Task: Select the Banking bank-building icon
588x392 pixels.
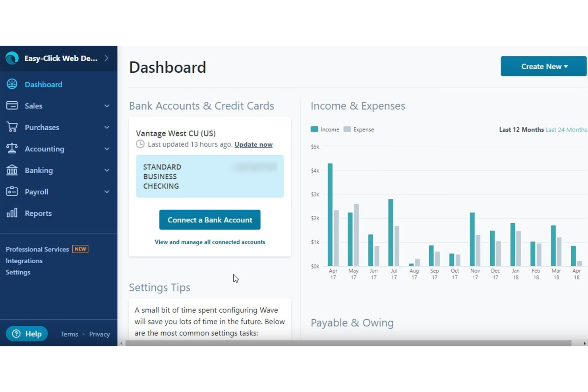Action: pyautogui.click(x=12, y=170)
